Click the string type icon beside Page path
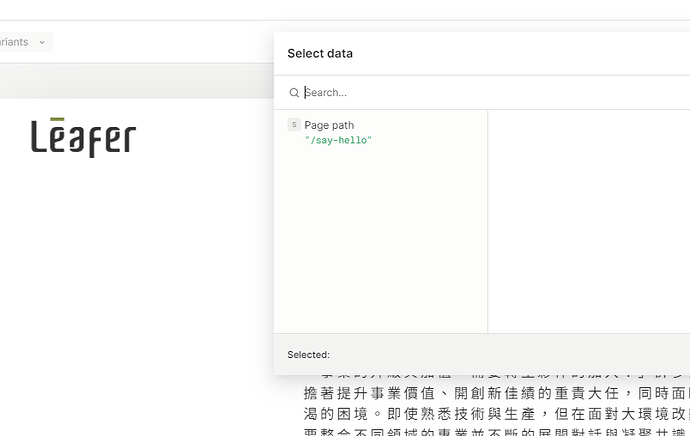690x436 pixels. pos(294,125)
